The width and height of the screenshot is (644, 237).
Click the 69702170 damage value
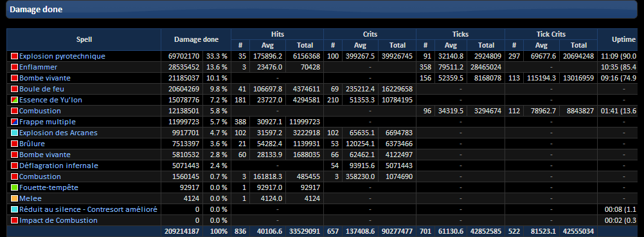click(184, 56)
